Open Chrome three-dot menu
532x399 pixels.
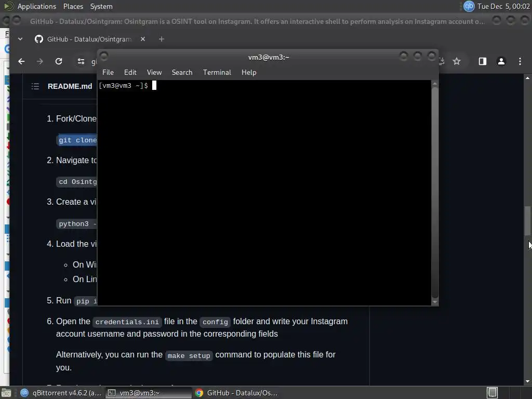tap(520, 61)
